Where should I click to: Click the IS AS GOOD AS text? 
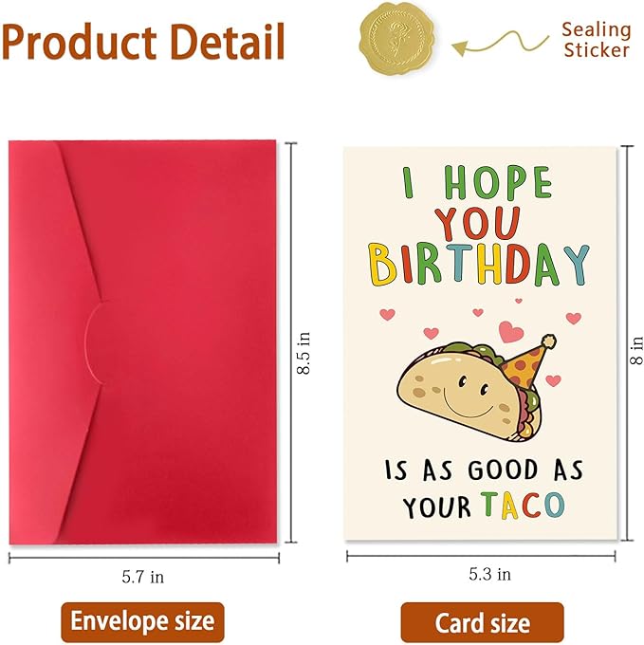482,469
